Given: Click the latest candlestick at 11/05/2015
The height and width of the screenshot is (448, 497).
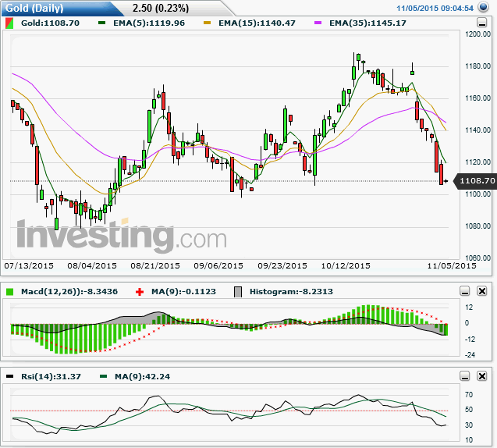Looking at the screenshot, I should pos(446,181).
